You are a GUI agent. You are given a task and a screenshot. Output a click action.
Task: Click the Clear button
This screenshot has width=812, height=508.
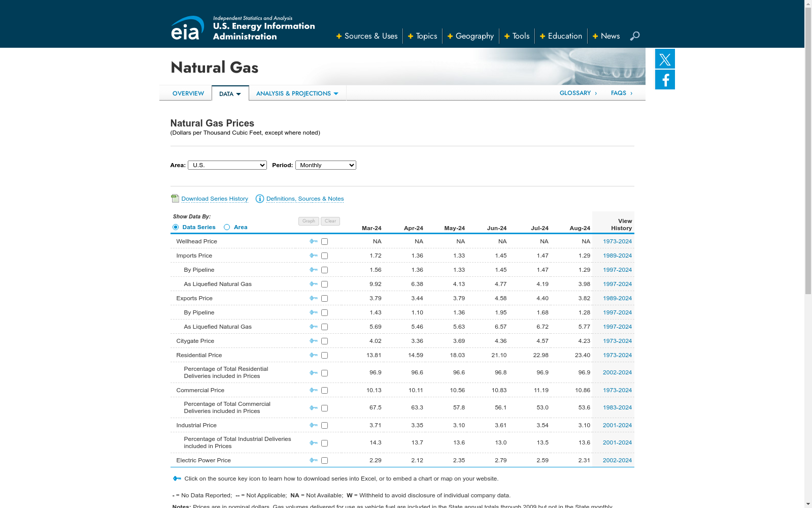point(330,221)
